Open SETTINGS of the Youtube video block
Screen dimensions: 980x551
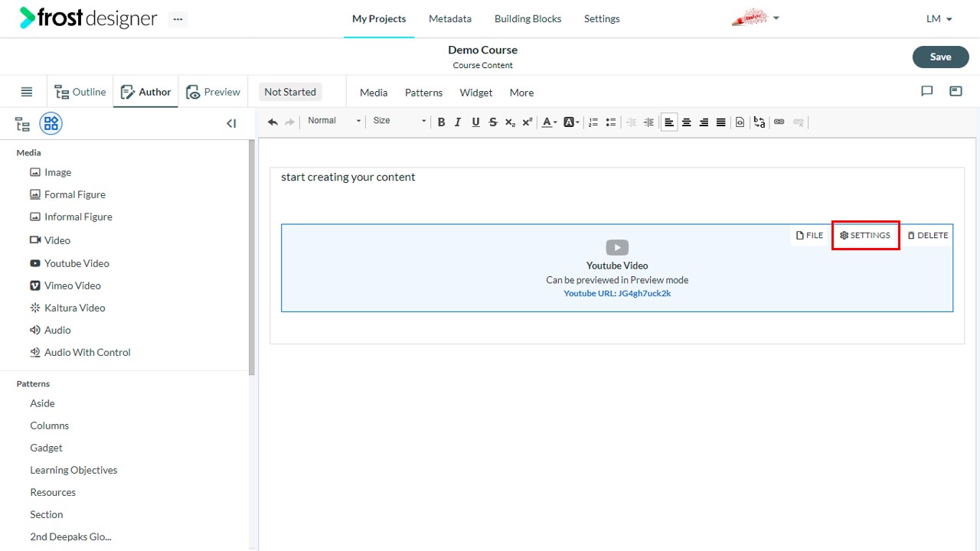pyautogui.click(x=865, y=236)
